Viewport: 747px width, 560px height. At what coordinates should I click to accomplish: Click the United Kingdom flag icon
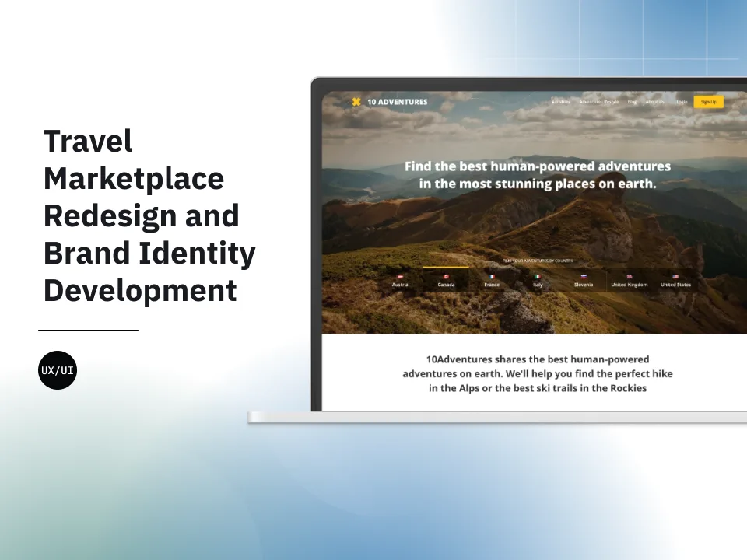point(629,276)
